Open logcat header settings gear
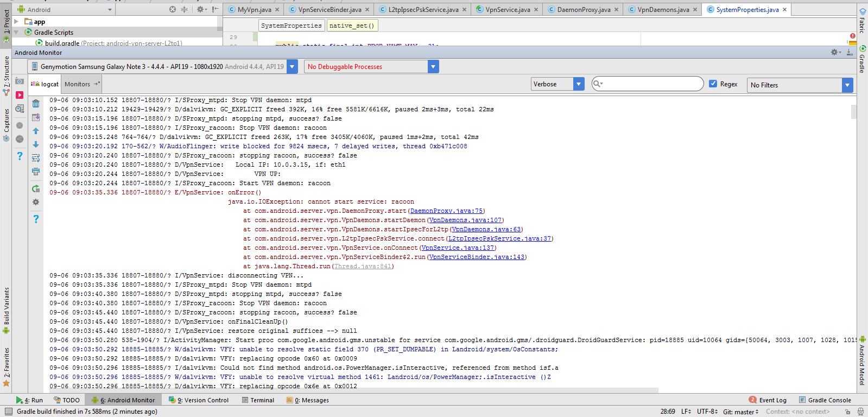 point(36,202)
